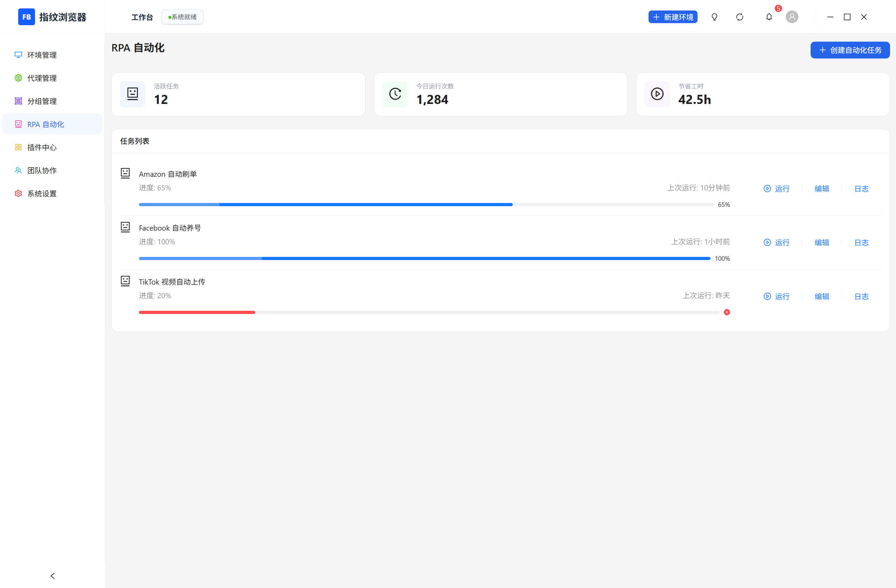The height and width of the screenshot is (588, 896).
Task: Click the FB logo icon
Action: [x=26, y=17]
